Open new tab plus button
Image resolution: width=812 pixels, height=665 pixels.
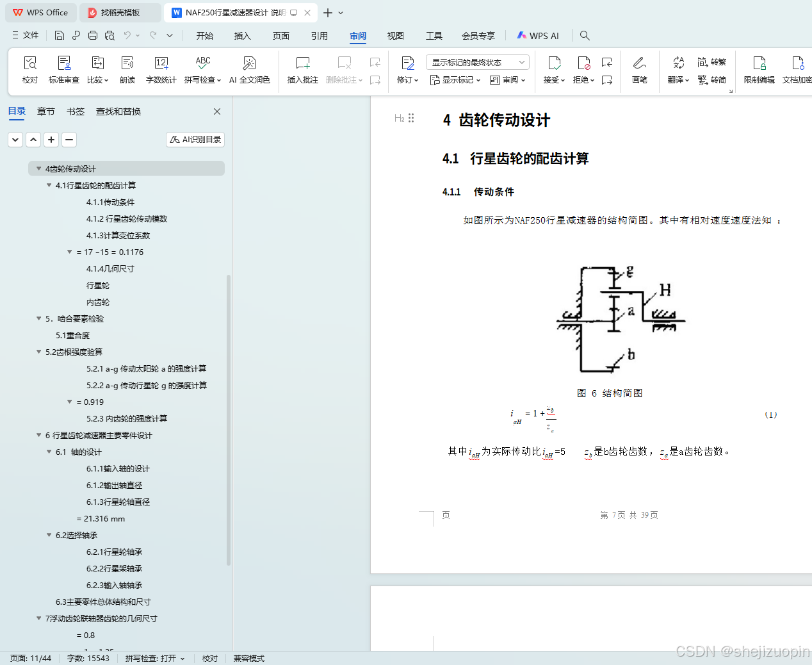click(328, 12)
